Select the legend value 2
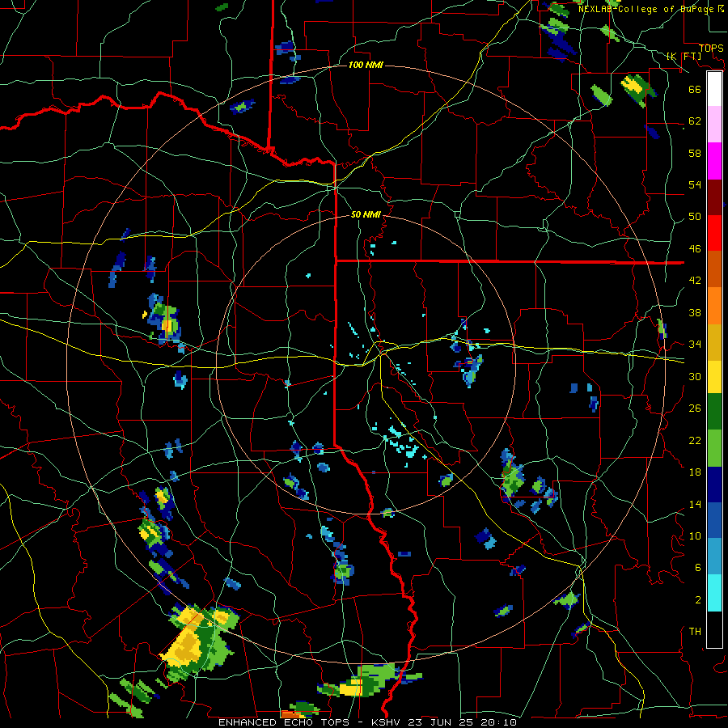 coord(698,600)
